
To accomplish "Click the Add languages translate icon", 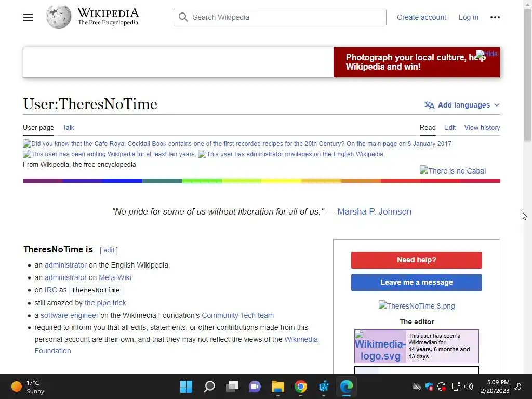I will coord(429,105).
